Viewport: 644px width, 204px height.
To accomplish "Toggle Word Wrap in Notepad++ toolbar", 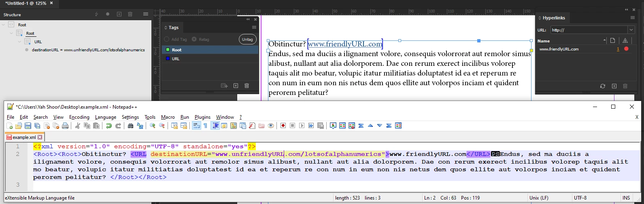I will (x=196, y=126).
